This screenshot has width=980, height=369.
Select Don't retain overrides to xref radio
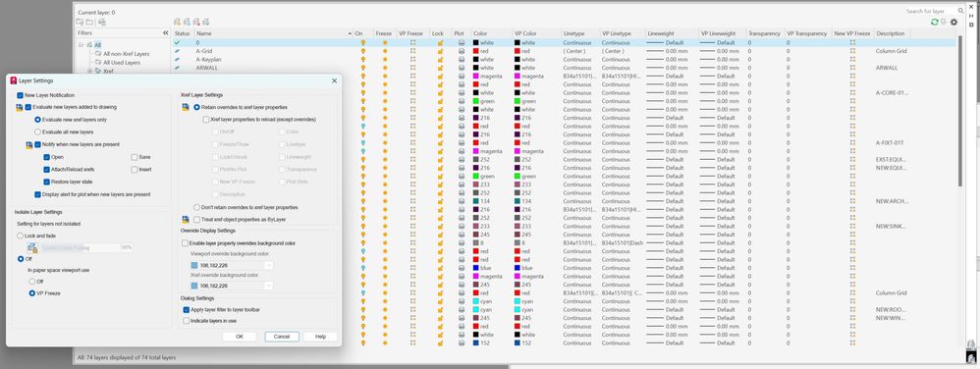tap(196, 207)
